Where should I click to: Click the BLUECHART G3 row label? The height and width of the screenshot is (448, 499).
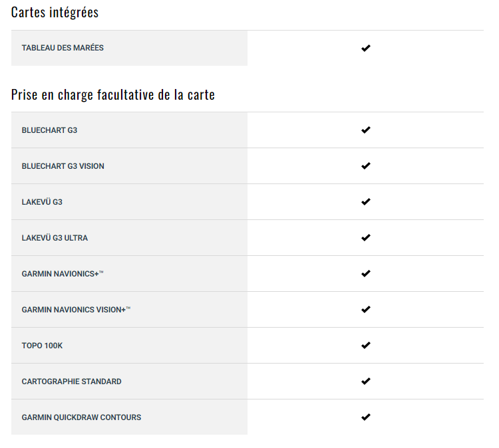[49, 130]
